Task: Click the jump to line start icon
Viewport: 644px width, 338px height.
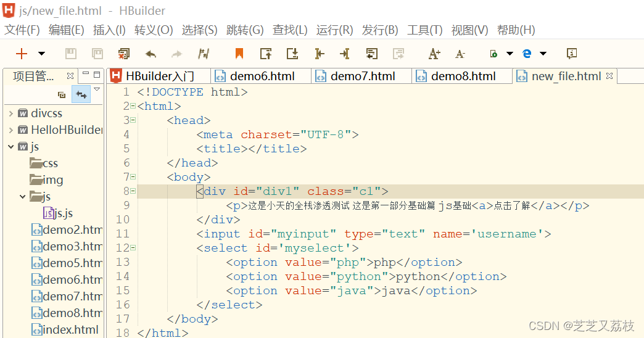Action: (319, 54)
